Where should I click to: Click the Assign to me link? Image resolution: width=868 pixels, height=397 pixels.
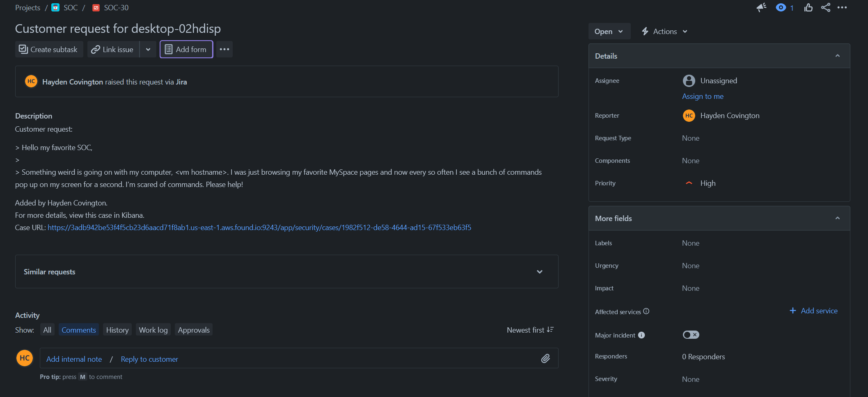[x=703, y=96]
